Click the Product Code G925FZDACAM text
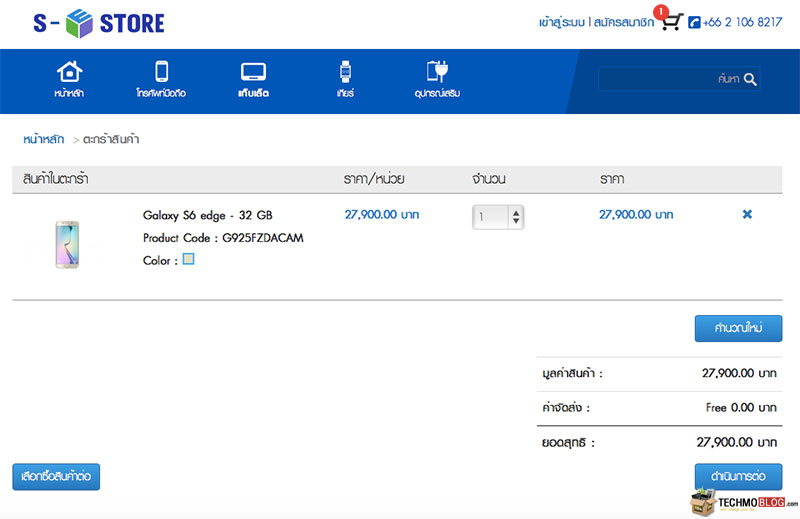 tap(223, 238)
